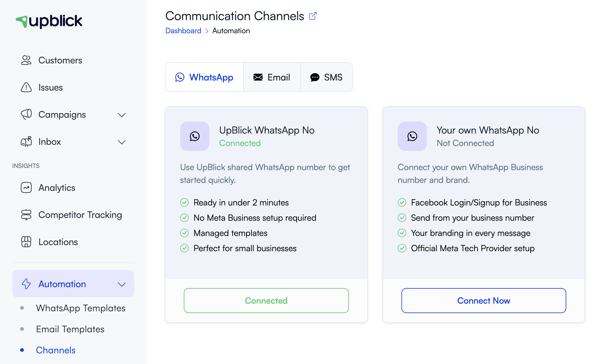Collapse the Automation chevron
The width and height of the screenshot is (602, 364).
click(122, 284)
